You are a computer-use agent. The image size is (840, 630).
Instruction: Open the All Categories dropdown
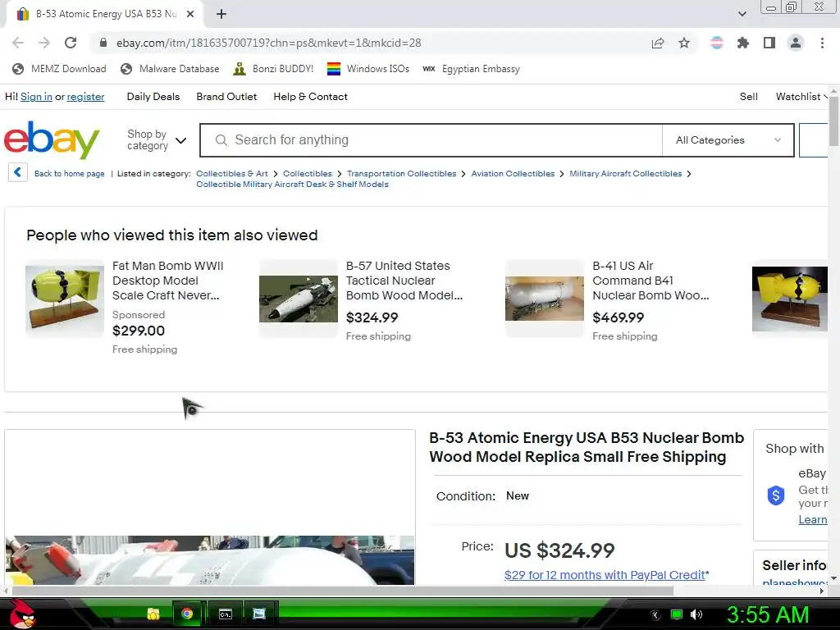click(728, 140)
